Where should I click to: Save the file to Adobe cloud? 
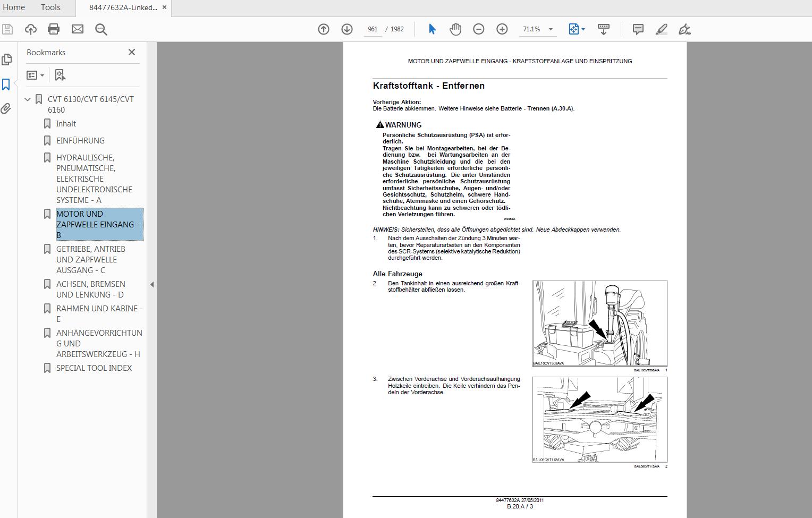click(31, 29)
